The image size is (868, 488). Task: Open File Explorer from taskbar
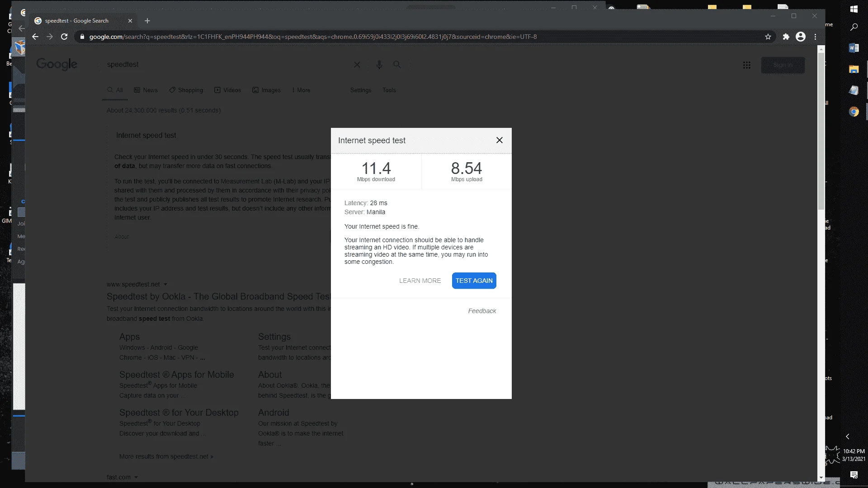pyautogui.click(x=854, y=69)
